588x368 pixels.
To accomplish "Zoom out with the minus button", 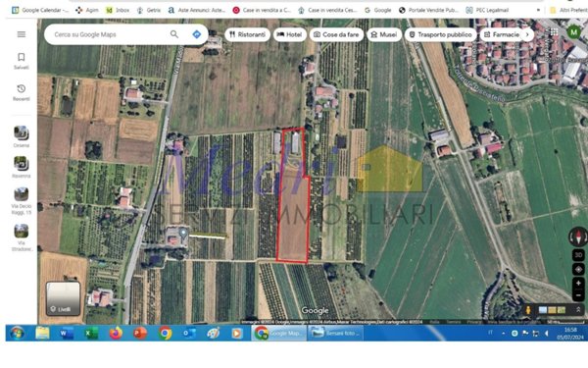I will 578,295.
